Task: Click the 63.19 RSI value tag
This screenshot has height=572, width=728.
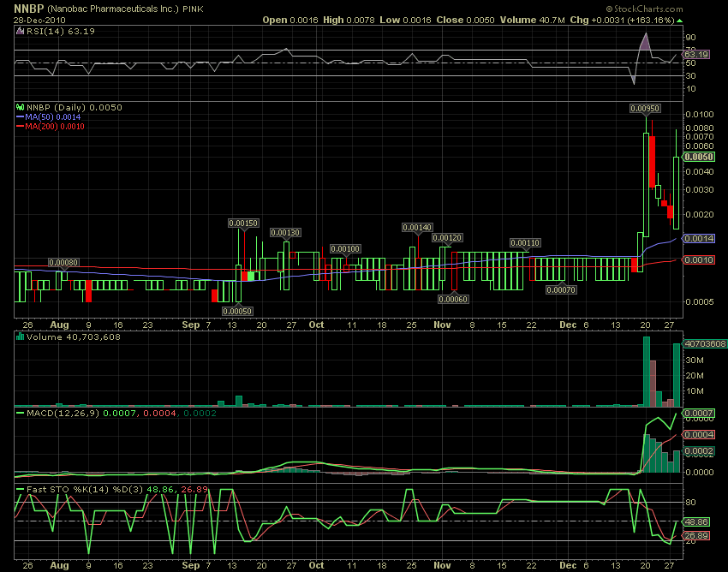Action: click(x=695, y=54)
